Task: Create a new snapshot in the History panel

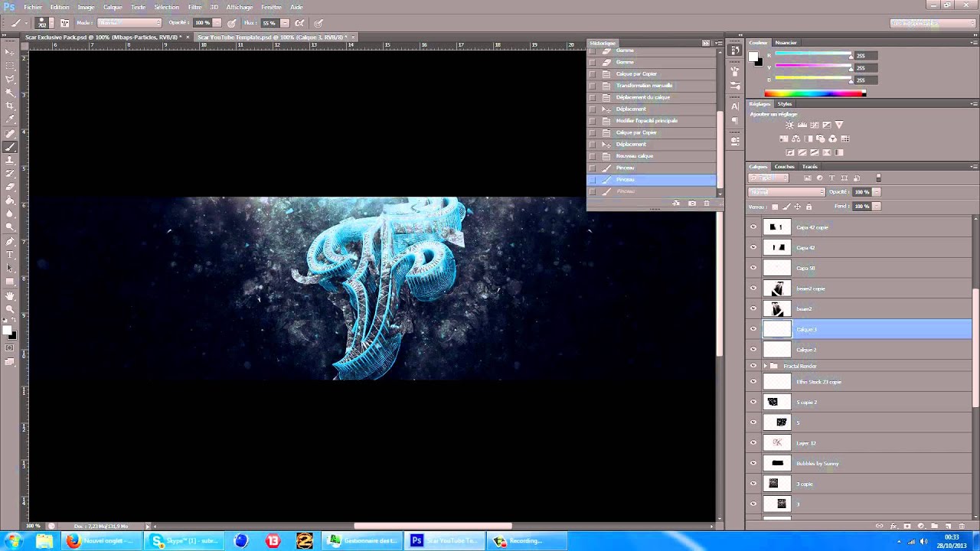Action: pos(692,204)
